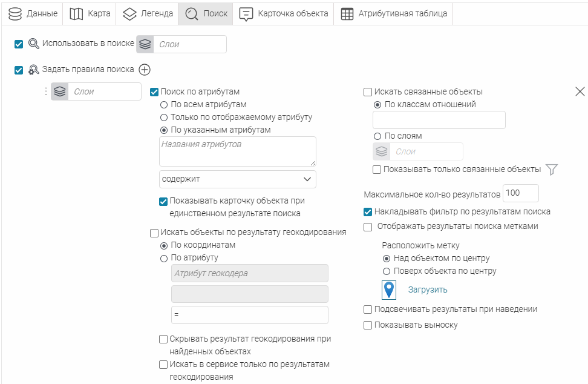
Task: Select По всем атрибутам radio option
Action: point(164,105)
